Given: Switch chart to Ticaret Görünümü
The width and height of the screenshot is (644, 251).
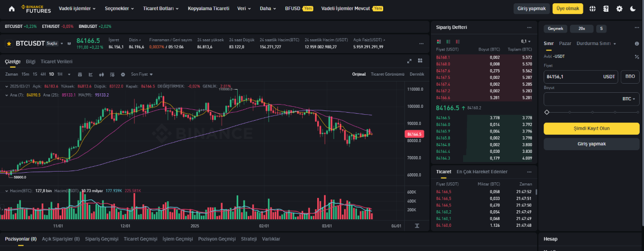Looking at the screenshot, I should point(387,74).
